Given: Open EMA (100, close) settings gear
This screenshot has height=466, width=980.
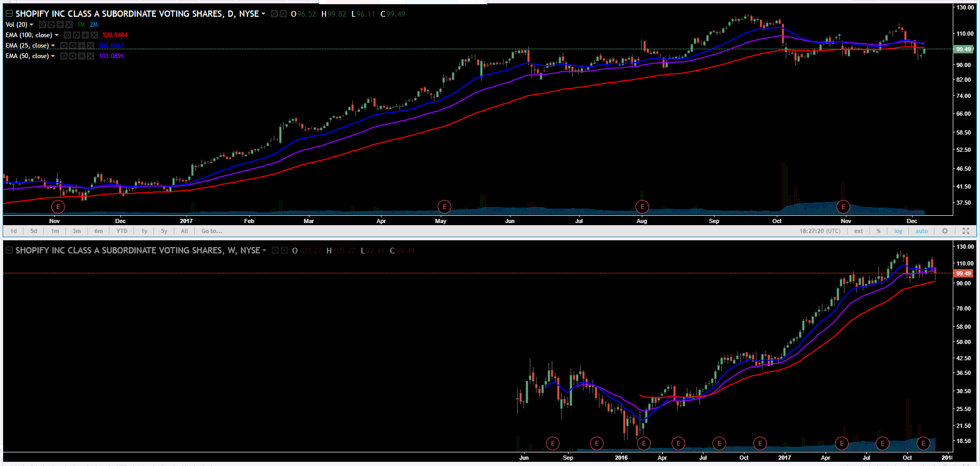Looking at the screenshot, I should [76, 35].
